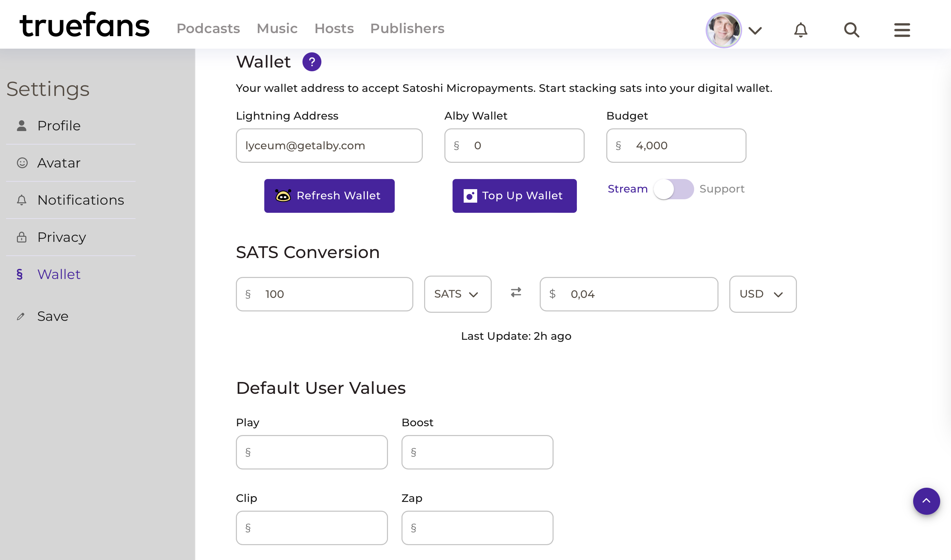Focus the Boost default value field
The image size is (951, 560).
click(x=477, y=452)
